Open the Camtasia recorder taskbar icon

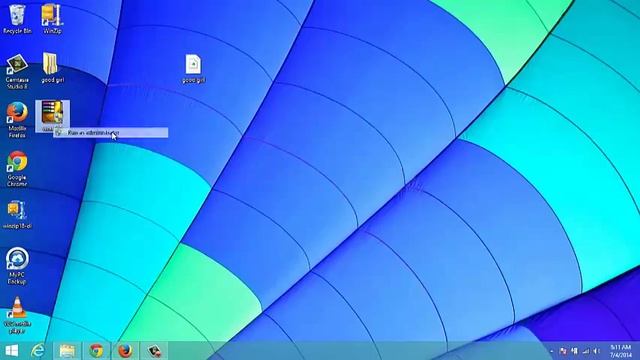click(x=154, y=351)
